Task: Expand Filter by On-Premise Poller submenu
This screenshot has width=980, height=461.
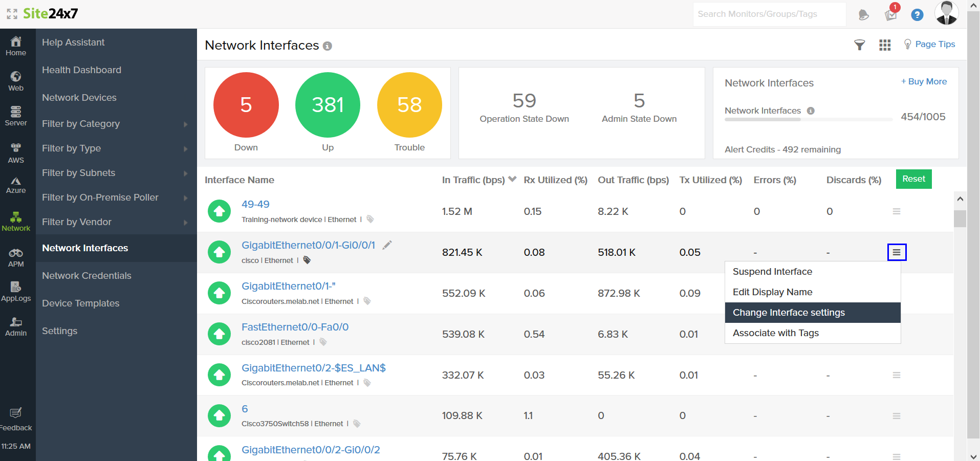Action: click(x=186, y=198)
